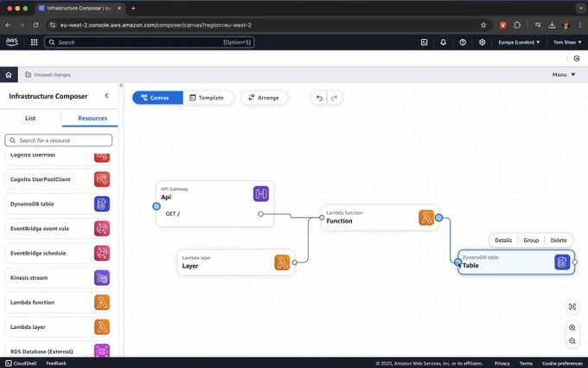
Task: Click the clock icon below the header
Action: tap(577, 59)
